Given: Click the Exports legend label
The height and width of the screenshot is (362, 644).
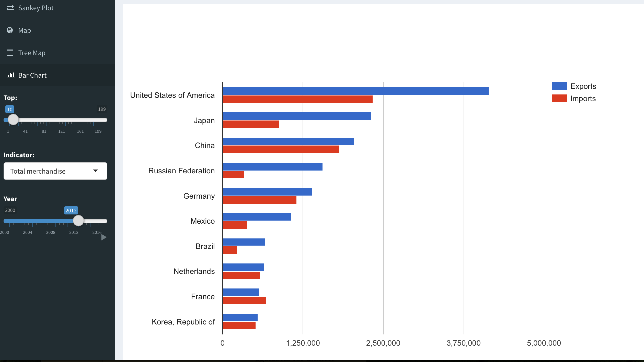Looking at the screenshot, I should click(583, 86).
